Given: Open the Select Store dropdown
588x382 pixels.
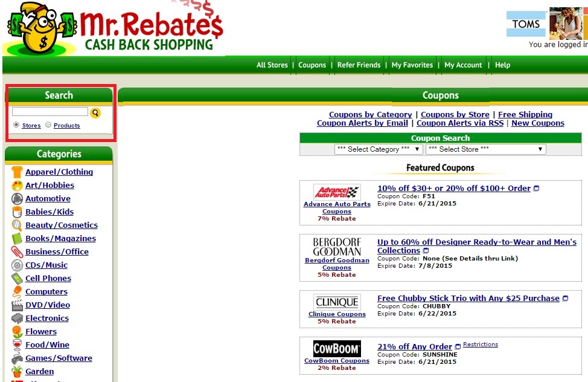Looking at the screenshot, I should pyautogui.click(x=485, y=149).
